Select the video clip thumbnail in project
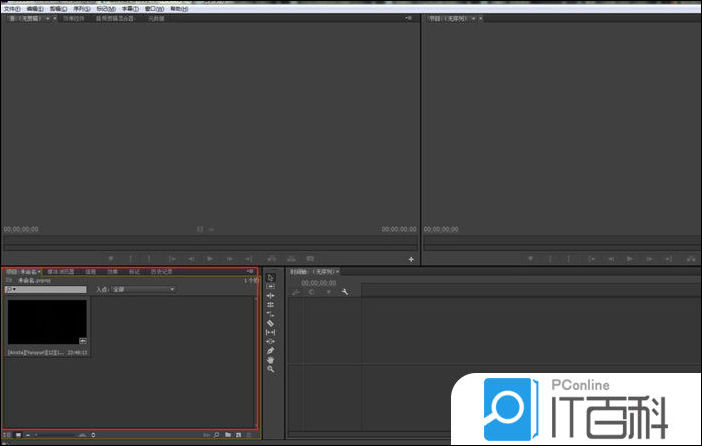Image resolution: width=702 pixels, height=446 pixels. click(x=47, y=322)
